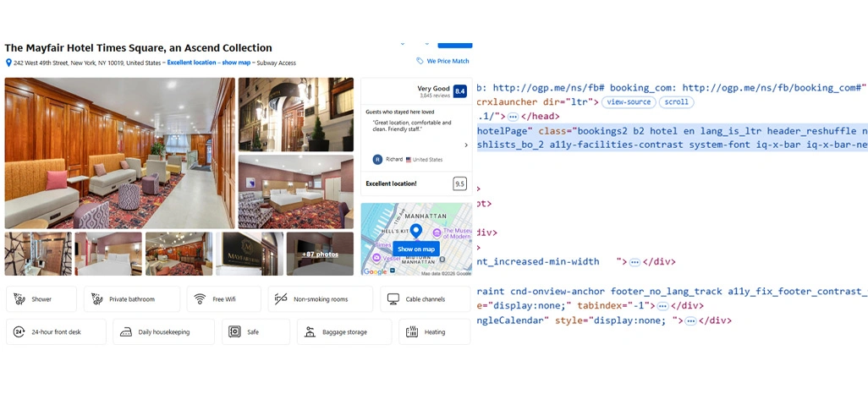Click the Heating facility icon

[x=412, y=332]
